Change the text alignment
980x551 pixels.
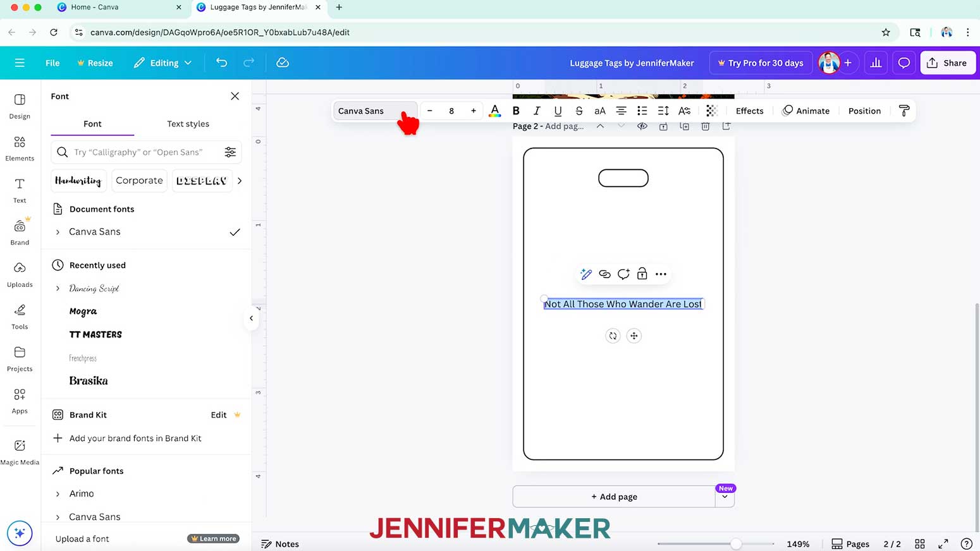(621, 111)
